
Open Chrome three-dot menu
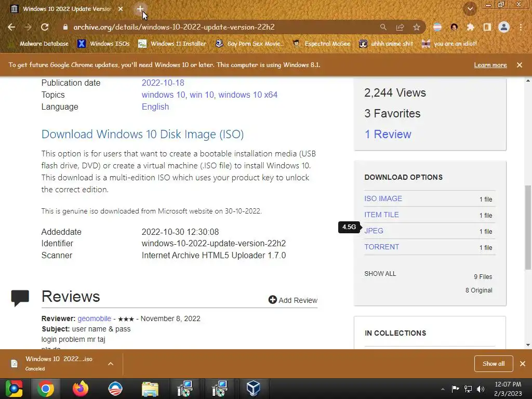pos(521,27)
